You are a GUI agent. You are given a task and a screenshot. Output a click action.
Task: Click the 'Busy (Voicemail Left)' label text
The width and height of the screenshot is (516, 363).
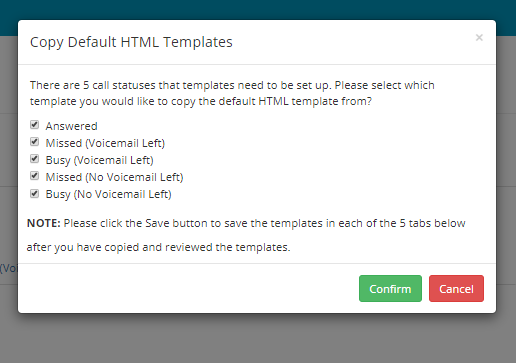[x=99, y=160]
